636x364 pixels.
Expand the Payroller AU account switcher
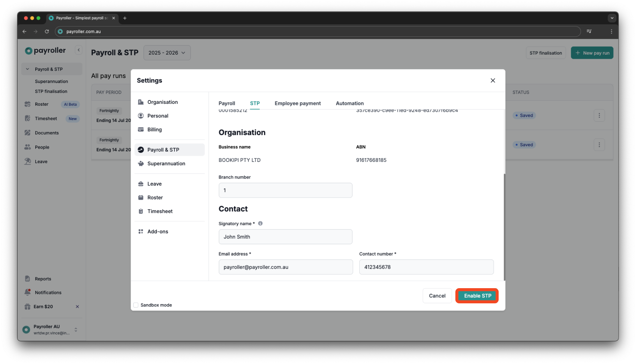(76, 329)
